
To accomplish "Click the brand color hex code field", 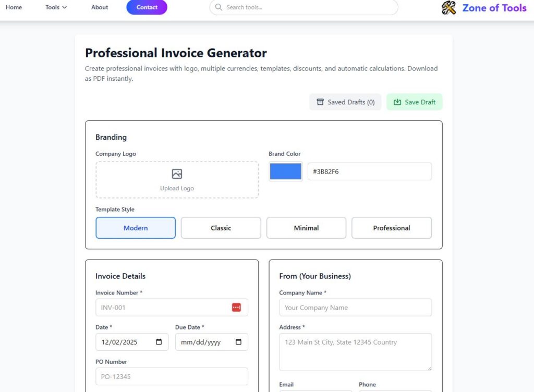I will [x=370, y=171].
